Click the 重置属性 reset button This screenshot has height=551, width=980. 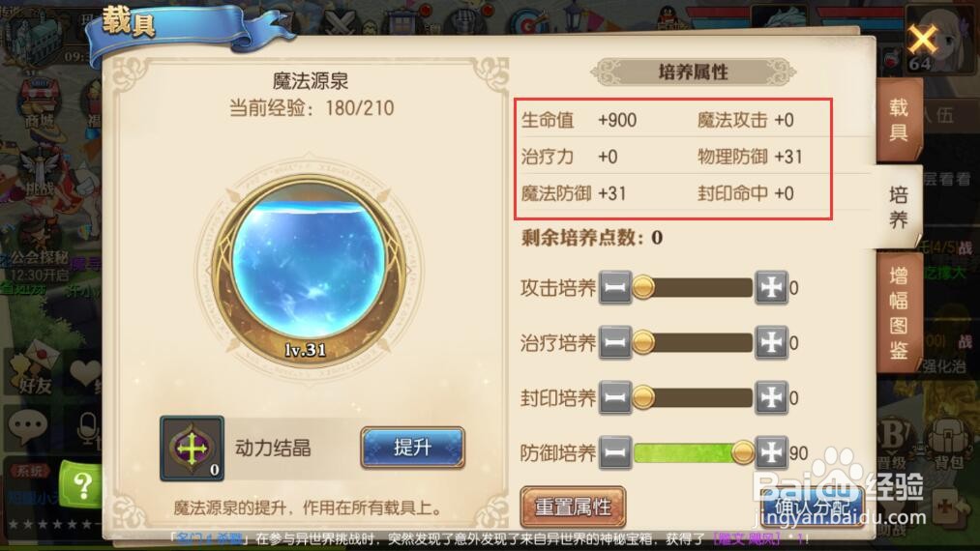[x=573, y=507]
